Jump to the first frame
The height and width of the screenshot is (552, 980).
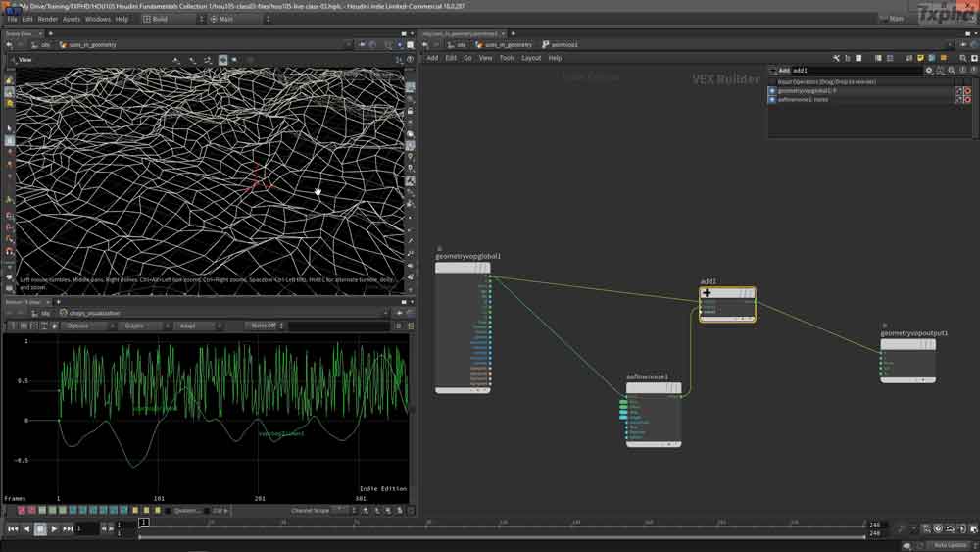click(13, 529)
